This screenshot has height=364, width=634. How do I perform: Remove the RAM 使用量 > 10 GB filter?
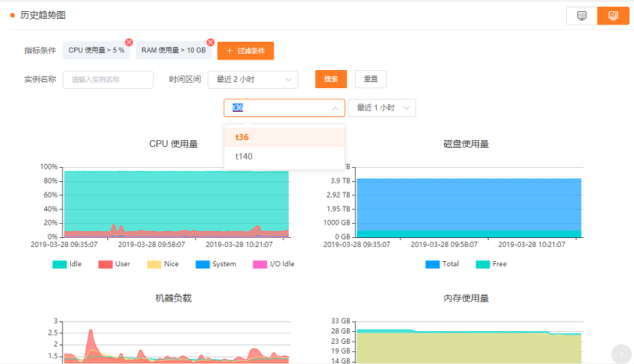(x=210, y=42)
